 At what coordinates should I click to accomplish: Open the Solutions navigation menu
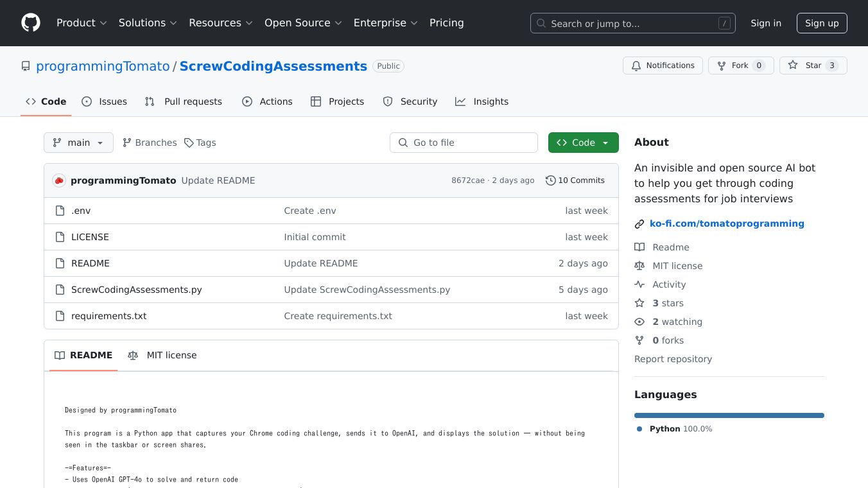[148, 23]
